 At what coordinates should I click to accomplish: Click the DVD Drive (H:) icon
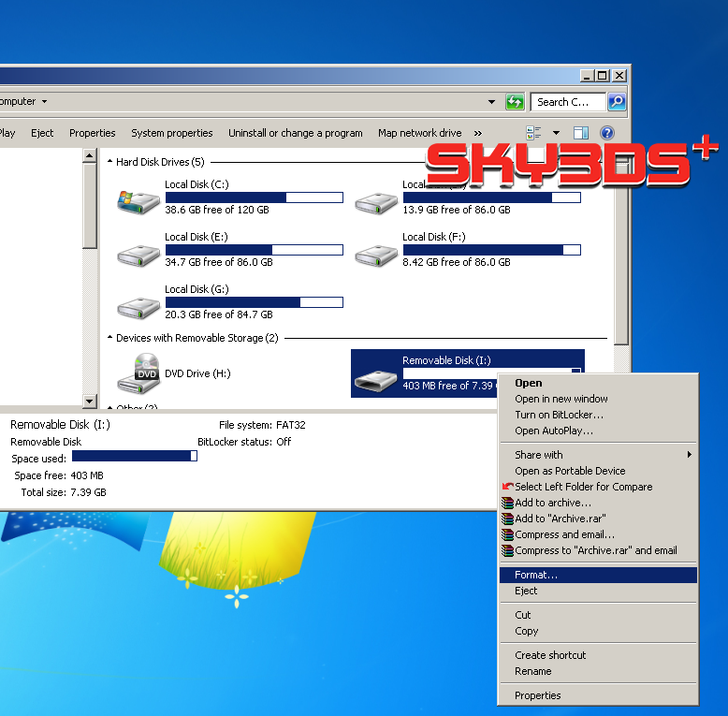pos(138,373)
